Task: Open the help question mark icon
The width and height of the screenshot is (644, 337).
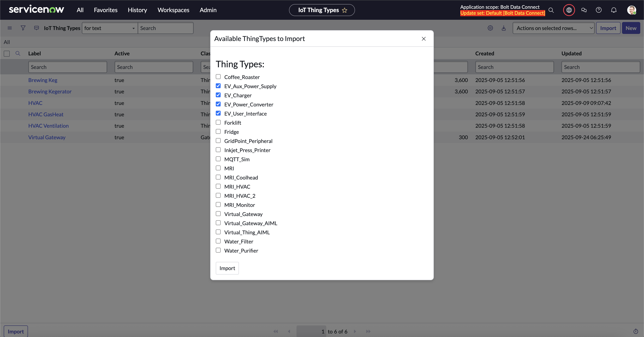Action: (599, 10)
